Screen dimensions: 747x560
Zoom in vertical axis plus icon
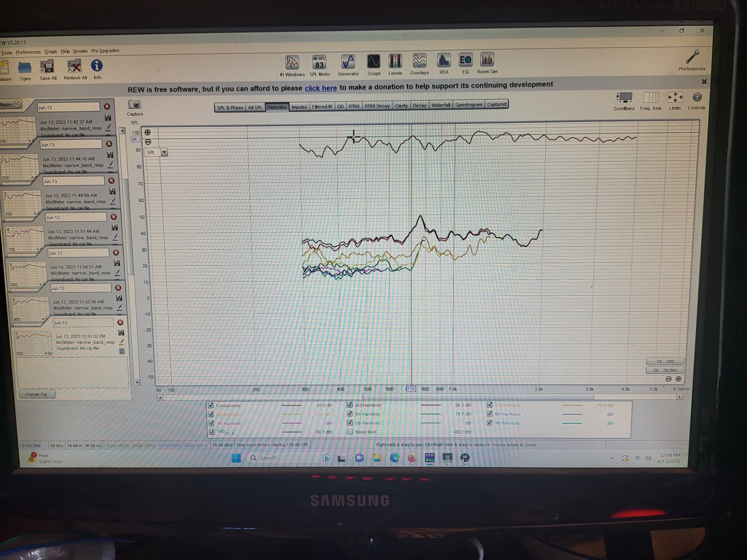[147, 132]
